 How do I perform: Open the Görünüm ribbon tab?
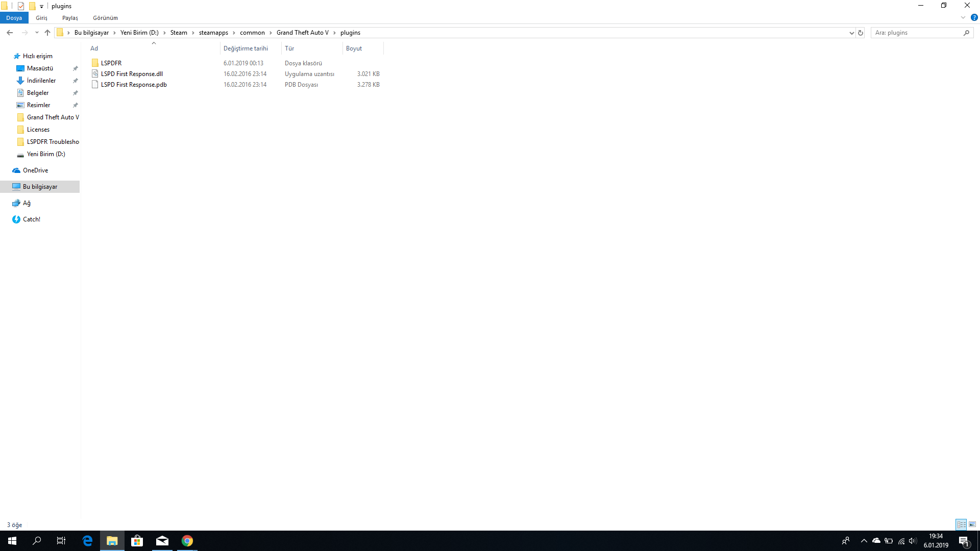pos(105,18)
